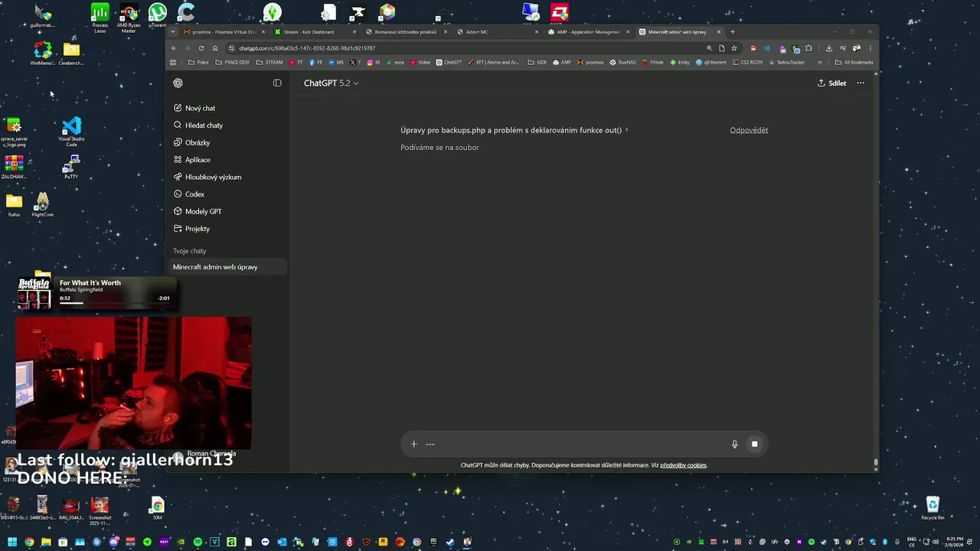Screen dimensions: 980x551
Task: Click the microphone dictation icon
Action: click(x=734, y=444)
